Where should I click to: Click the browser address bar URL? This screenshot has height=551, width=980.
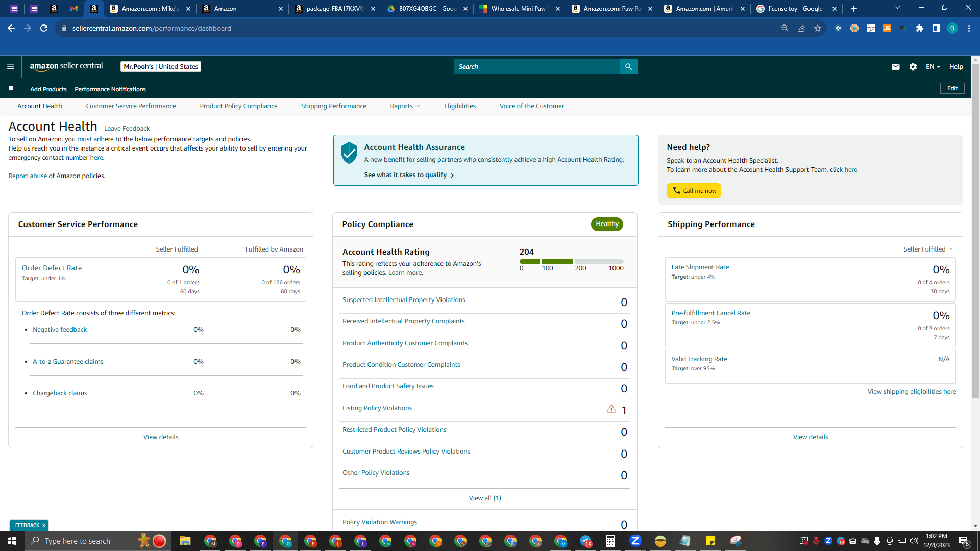[152, 28]
